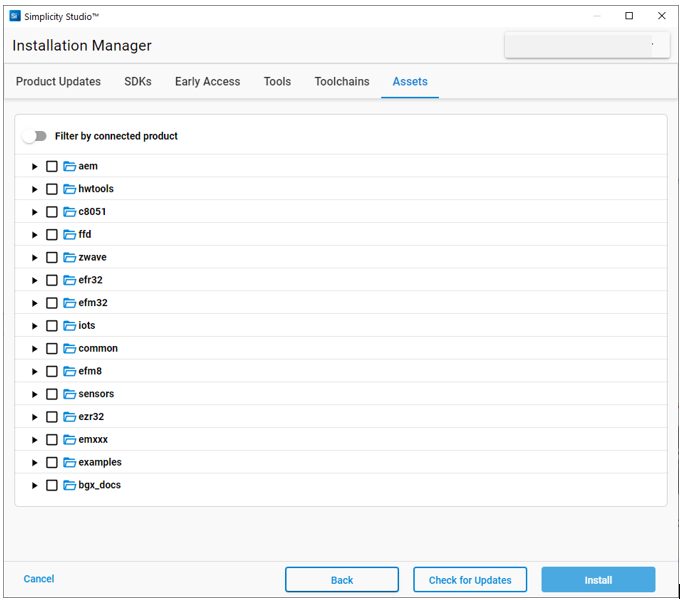Expand the efm8 tree node
The height and width of the screenshot is (600, 680).
(34, 371)
